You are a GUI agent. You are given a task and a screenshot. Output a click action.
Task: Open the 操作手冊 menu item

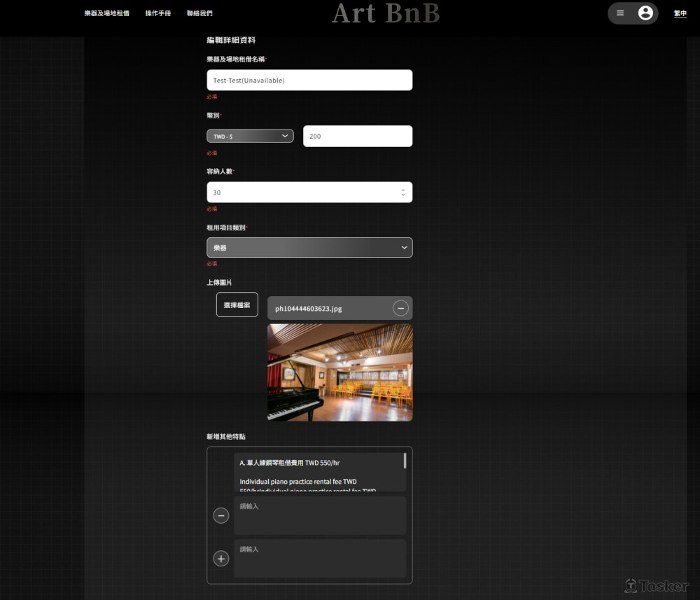coord(158,13)
